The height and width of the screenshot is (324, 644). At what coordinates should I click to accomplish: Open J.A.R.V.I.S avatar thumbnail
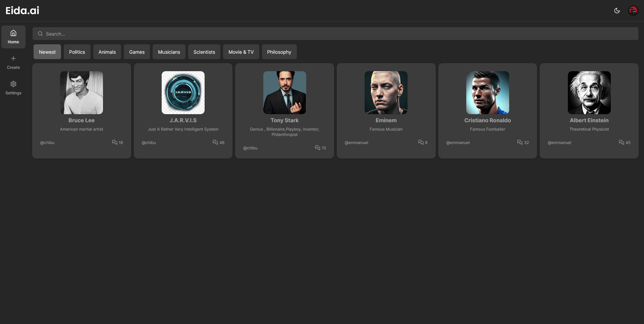click(x=183, y=93)
